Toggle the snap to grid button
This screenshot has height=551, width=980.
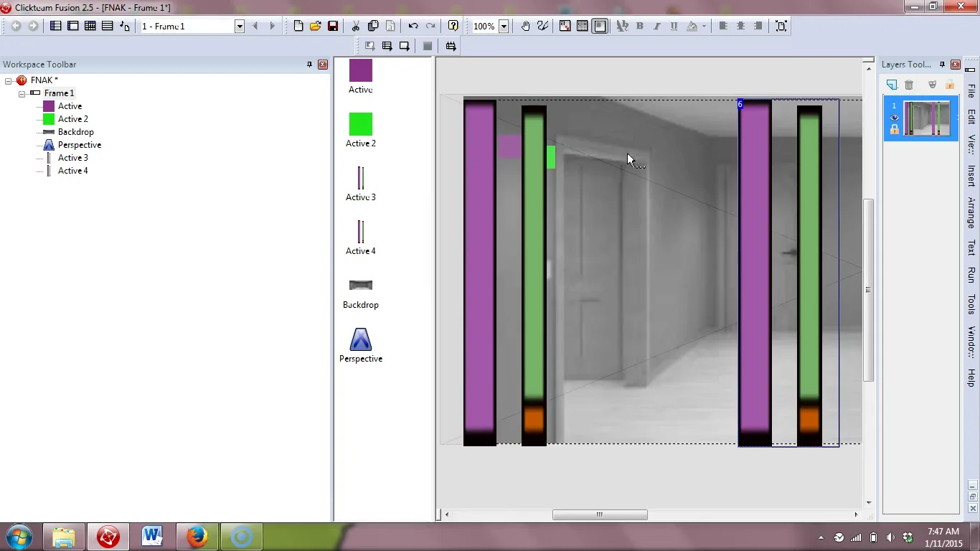click(x=600, y=26)
